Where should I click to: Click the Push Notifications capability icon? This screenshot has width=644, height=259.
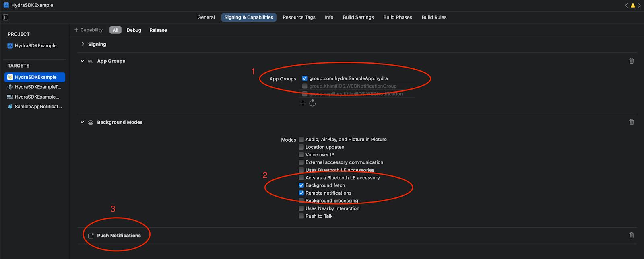[x=91, y=236]
